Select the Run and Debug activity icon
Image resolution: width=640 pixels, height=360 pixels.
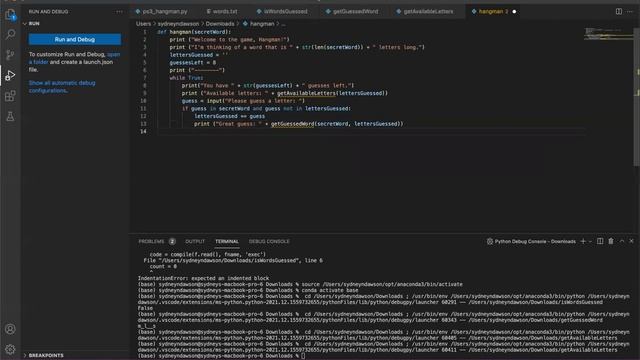10,76
